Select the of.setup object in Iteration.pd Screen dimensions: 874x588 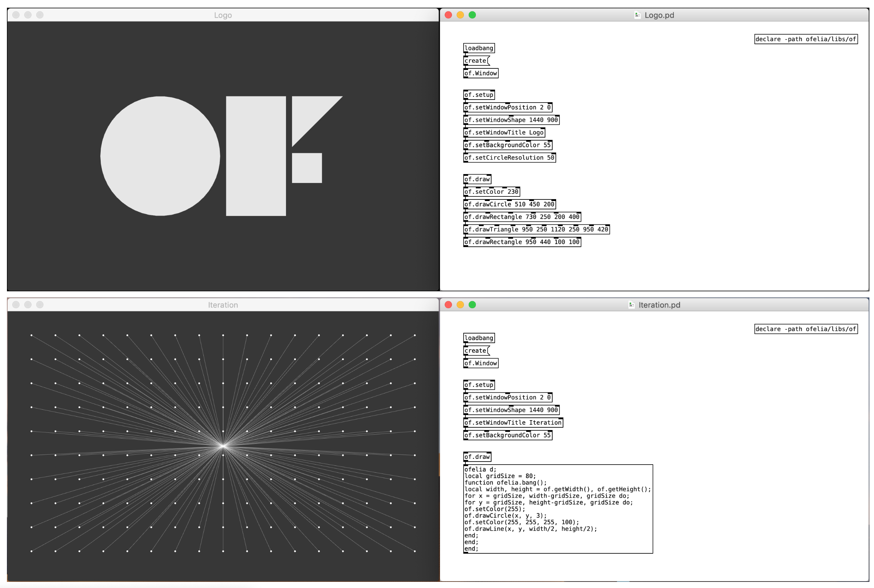pos(479,385)
